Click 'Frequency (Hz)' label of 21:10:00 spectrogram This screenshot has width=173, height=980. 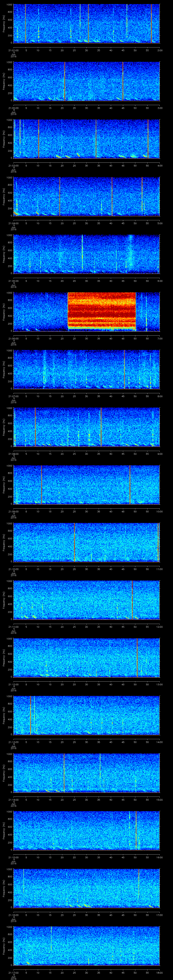tap(4, 542)
